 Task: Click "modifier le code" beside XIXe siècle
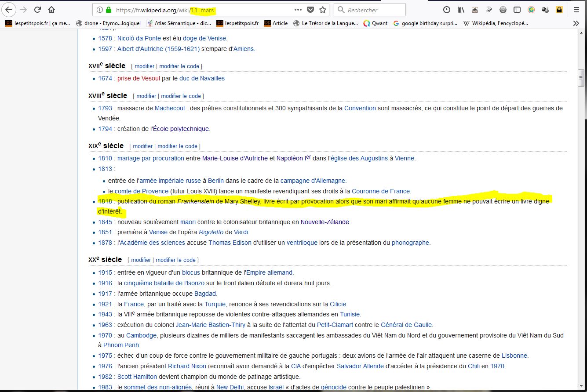coord(177,146)
